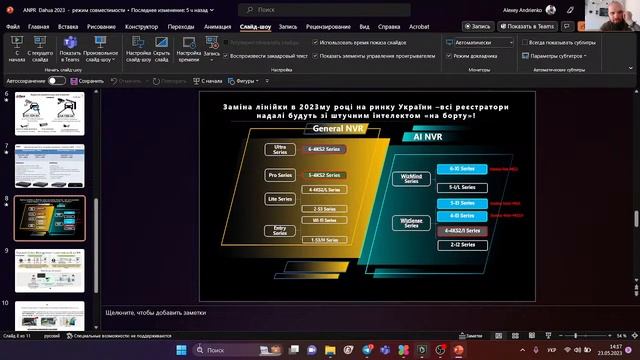This screenshot has width=640, height=360.
Task: Toggle Режим докладчика presenter view checkbox
Action: 449,56
